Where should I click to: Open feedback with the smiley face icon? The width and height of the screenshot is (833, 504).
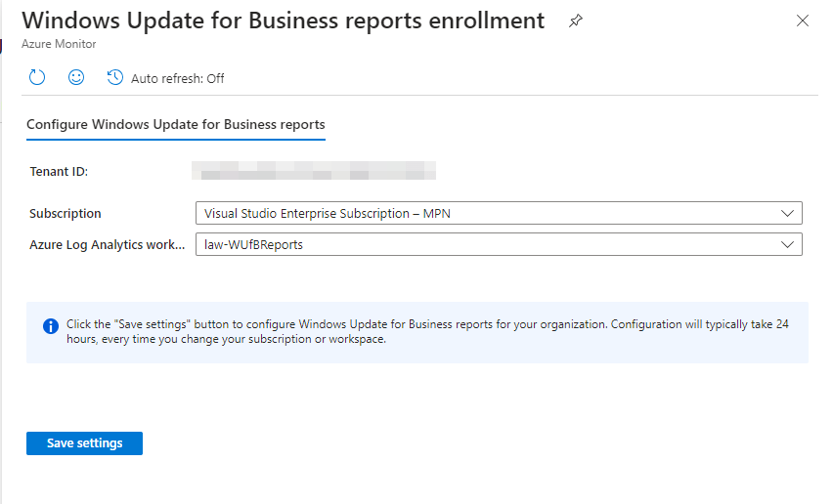(x=76, y=77)
